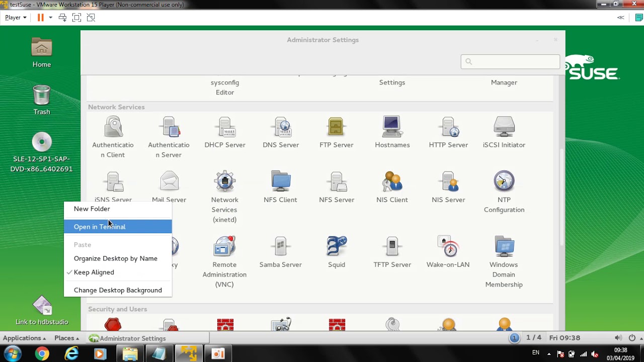This screenshot has width=644, height=362.
Task: Open Remote Administration (VNC)
Action: [224, 262]
